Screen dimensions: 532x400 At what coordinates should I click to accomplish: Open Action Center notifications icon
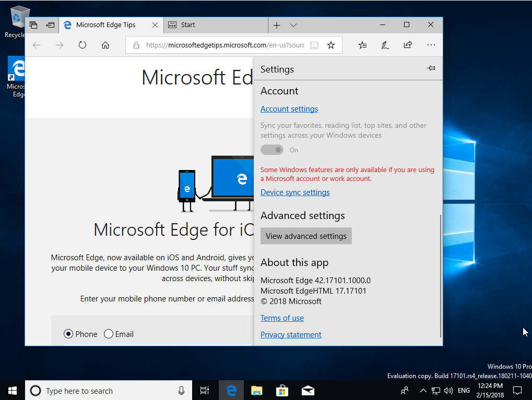517,391
